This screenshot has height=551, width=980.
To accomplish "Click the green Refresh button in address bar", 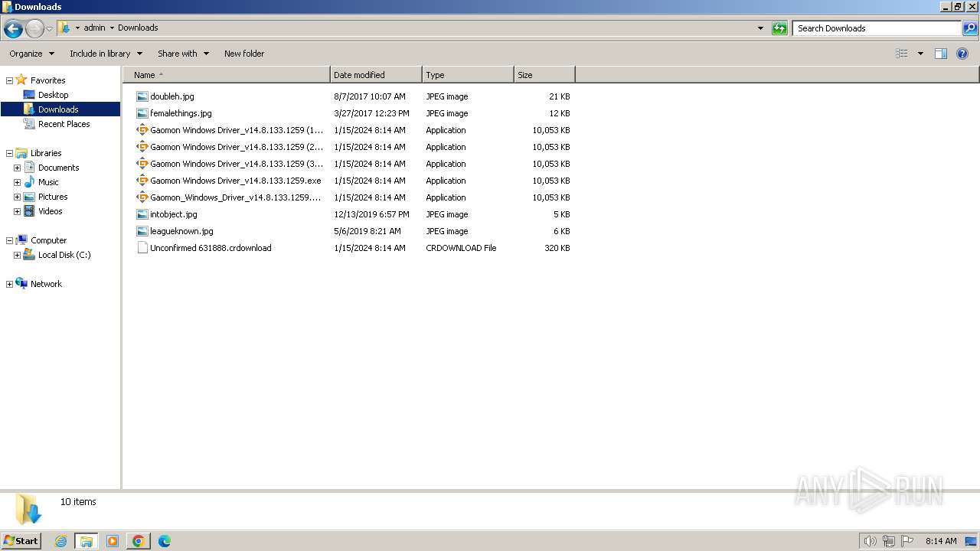I will [x=779, y=28].
